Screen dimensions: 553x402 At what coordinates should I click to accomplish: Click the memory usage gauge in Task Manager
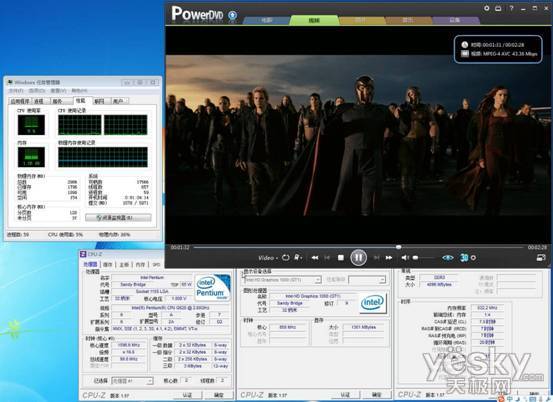point(31,157)
